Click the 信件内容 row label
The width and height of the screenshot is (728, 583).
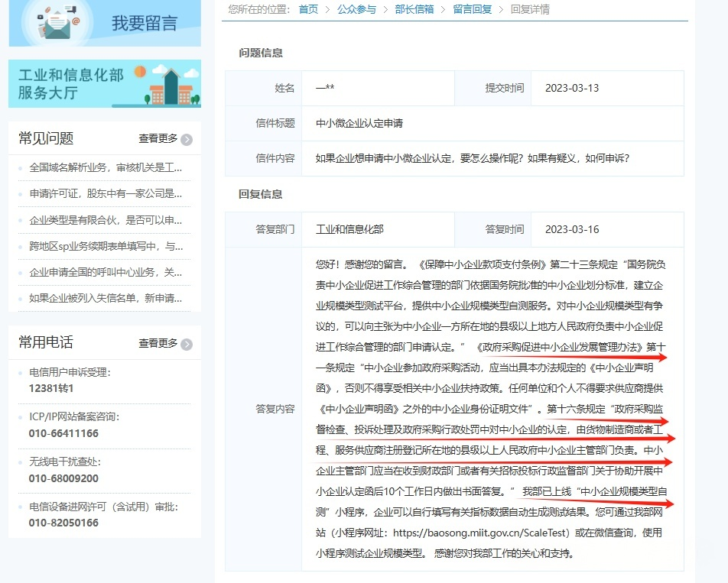pos(275,159)
